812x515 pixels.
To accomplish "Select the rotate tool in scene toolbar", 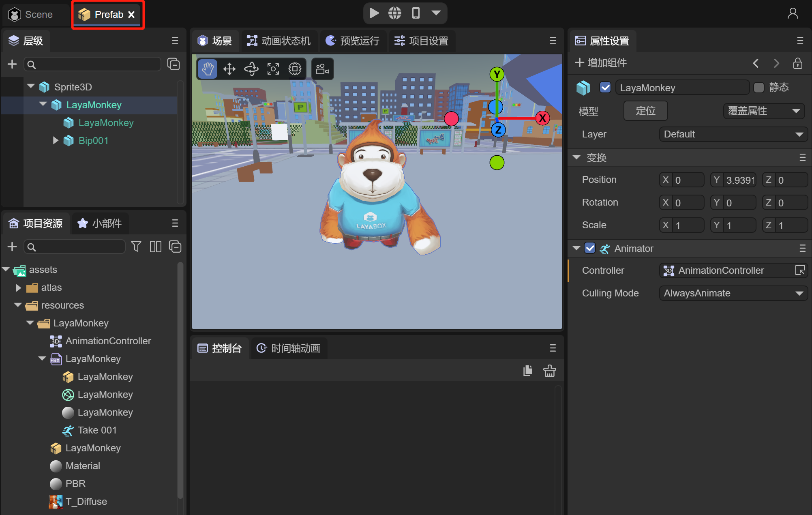I will coord(251,69).
